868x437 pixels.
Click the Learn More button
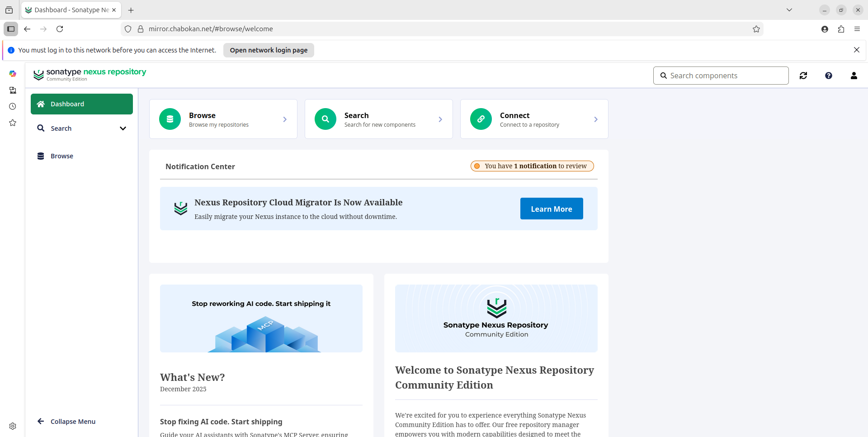(551, 209)
